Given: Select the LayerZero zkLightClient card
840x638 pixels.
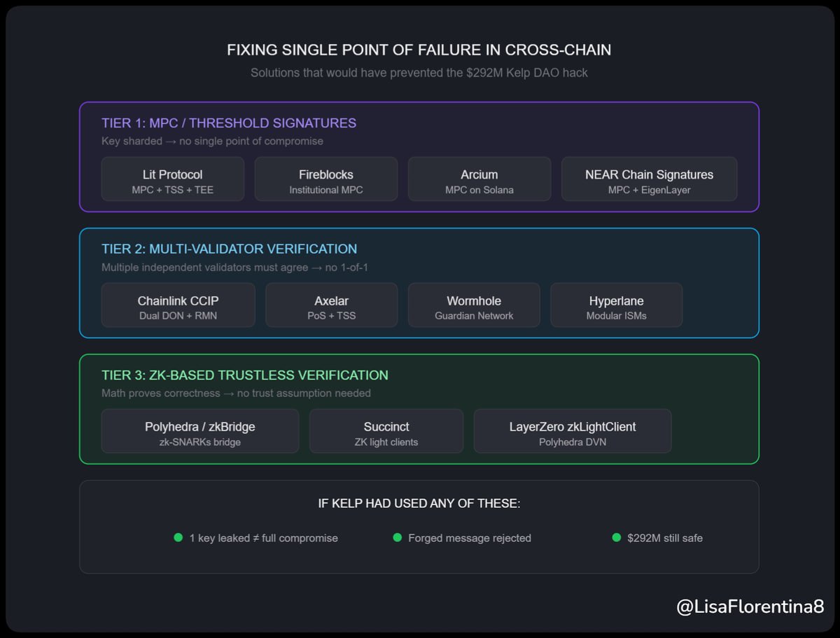Looking at the screenshot, I should coord(573,431).
